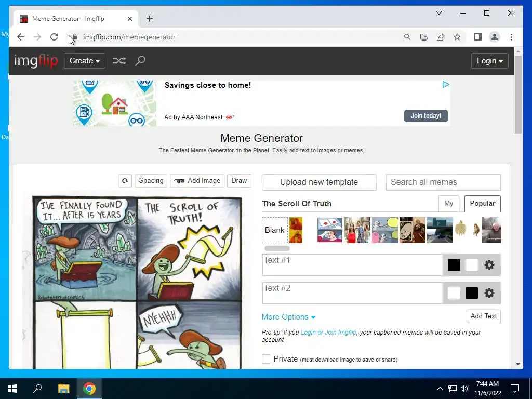532x399 pixels.
Task: Select the Drake Hotline Bling template thumbnail
Action: click(x=296, y=230)
